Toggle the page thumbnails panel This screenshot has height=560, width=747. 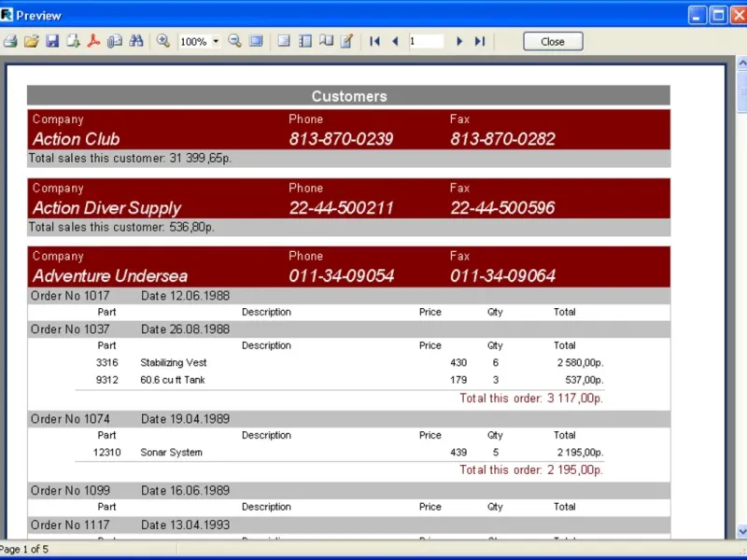point(305,41)
